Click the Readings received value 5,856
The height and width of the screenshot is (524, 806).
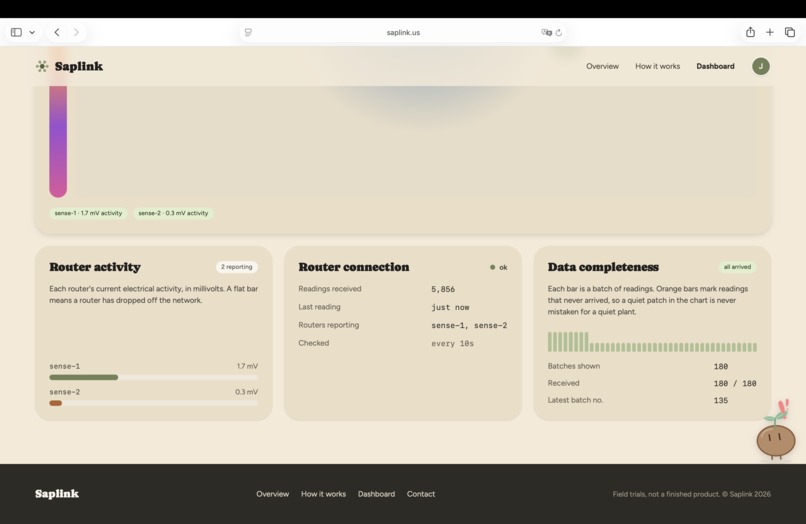[443, 289]
